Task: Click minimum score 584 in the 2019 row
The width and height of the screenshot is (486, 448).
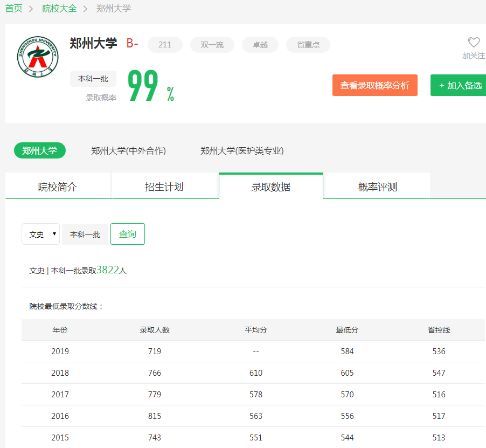Action: click(x=347, y=351)
